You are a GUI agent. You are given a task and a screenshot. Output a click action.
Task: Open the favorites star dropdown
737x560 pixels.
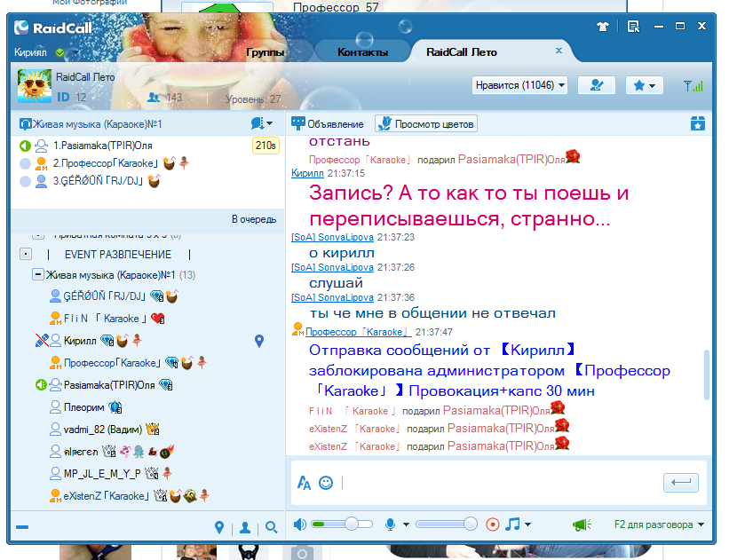pos(644,85)
